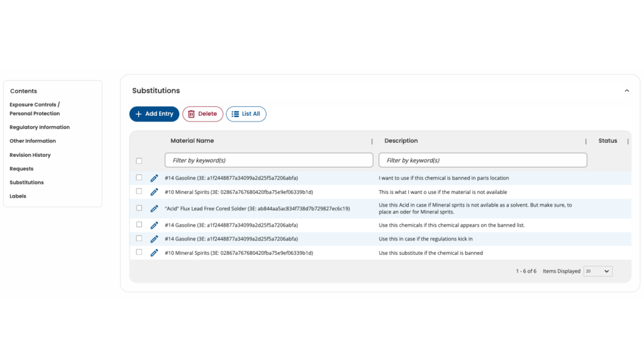The image size is (644, 362).
Task: Click 'This is what I want o use' description
Action: 443,192
